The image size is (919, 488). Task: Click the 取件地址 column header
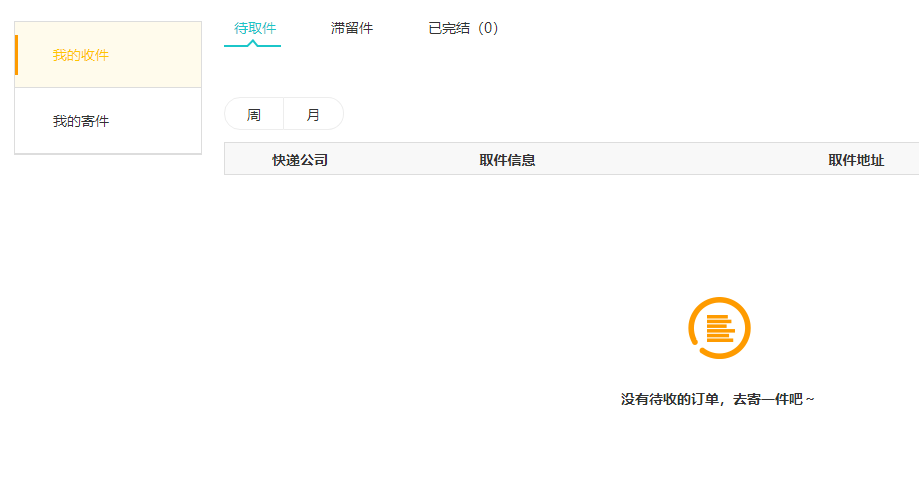click(856, 160)
